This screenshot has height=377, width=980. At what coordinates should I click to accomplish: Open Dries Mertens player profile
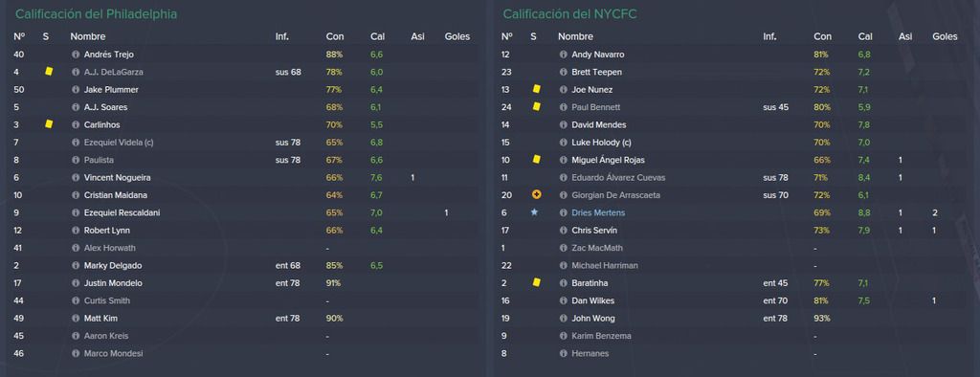[x=598, y=212]
